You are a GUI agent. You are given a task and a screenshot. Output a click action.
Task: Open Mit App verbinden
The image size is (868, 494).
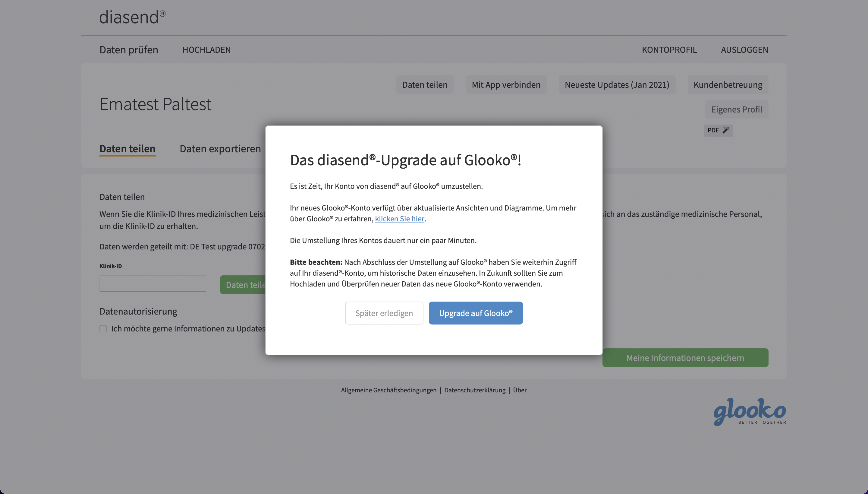[506, 84]
